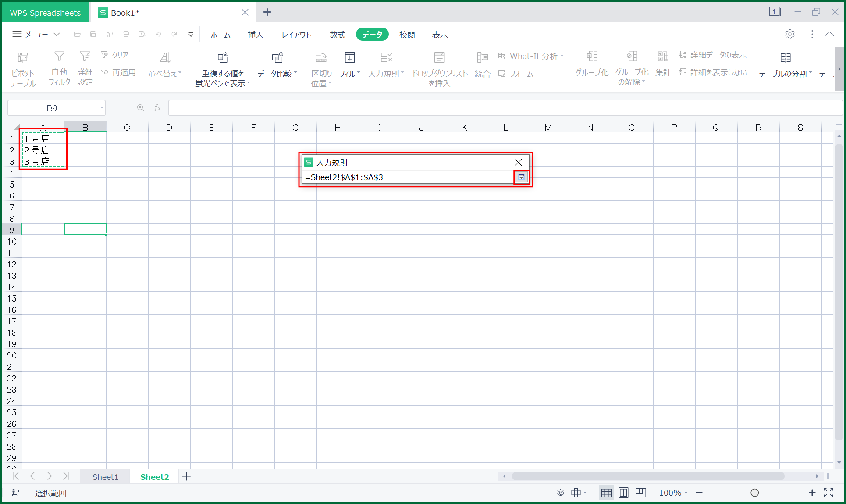Open the 100% zoom level dropdown
The image size is (846, 504).
click(673, 493)
